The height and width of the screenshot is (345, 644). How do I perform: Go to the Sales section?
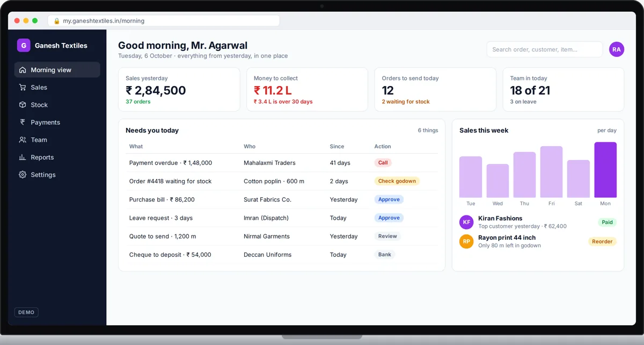57,87
